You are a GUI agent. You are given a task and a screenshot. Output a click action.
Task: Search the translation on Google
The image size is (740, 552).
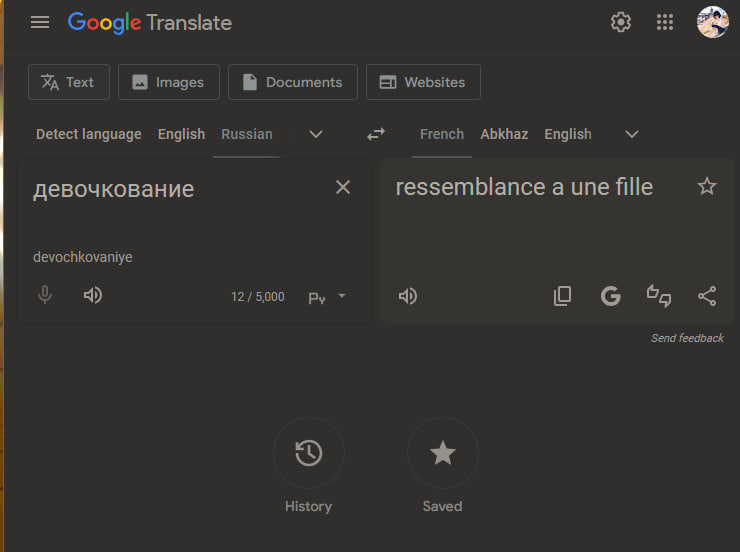pyautogui.click(x=610, y=296)
